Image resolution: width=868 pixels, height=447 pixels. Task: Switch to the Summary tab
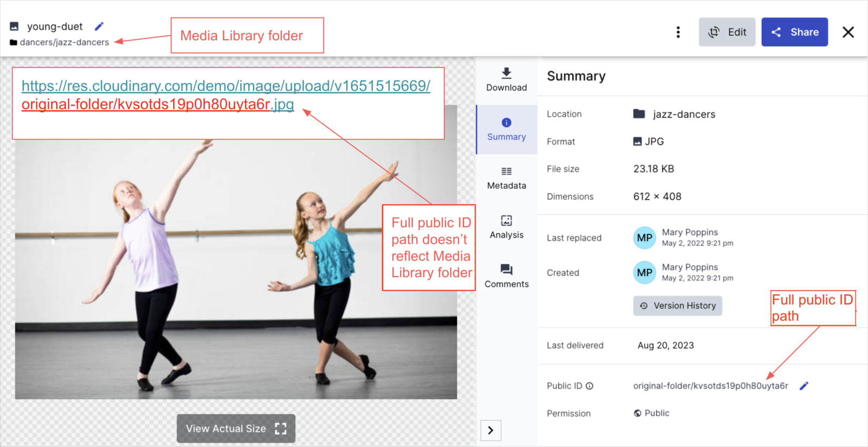click(506, 129)
